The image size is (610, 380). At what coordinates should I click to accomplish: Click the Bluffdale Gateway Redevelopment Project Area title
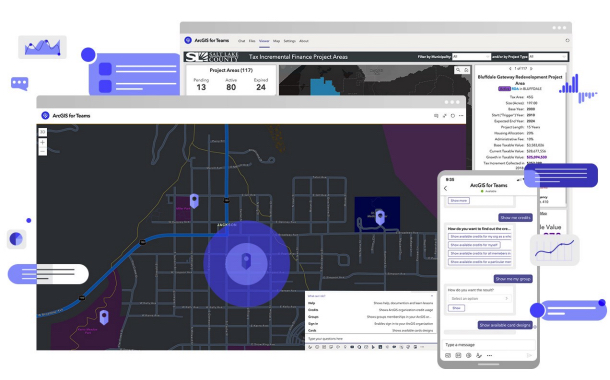520,80
